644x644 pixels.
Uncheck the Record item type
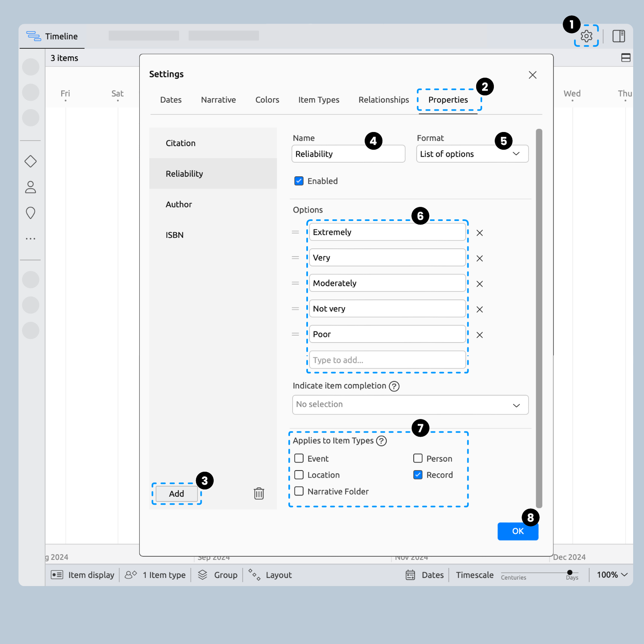coord(418,475)
